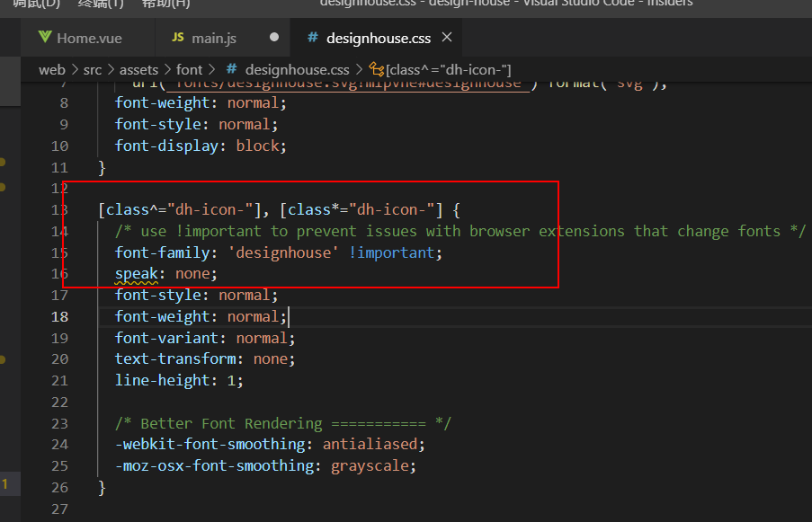This screenshot has height=522, width=812.
Task: Click the underlined 'speak' property
Action: pyautogui.click(x=136, y=274)
